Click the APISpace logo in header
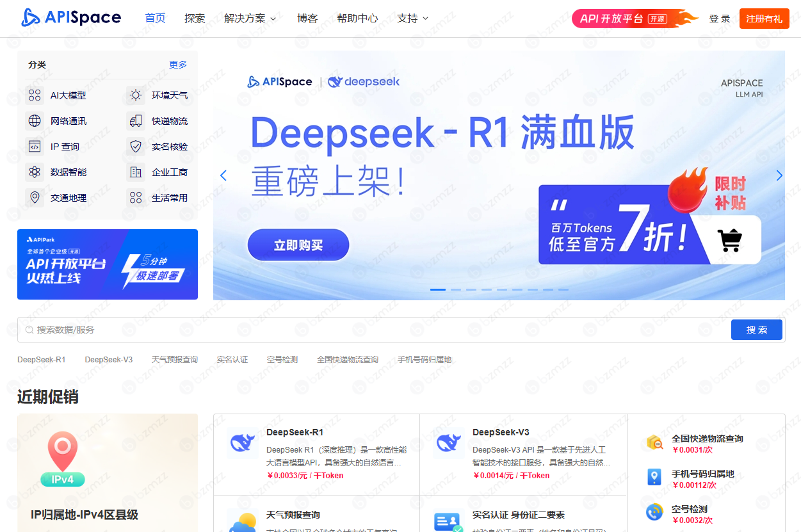Screen dimensions: 801x532 tap(71, 18)
